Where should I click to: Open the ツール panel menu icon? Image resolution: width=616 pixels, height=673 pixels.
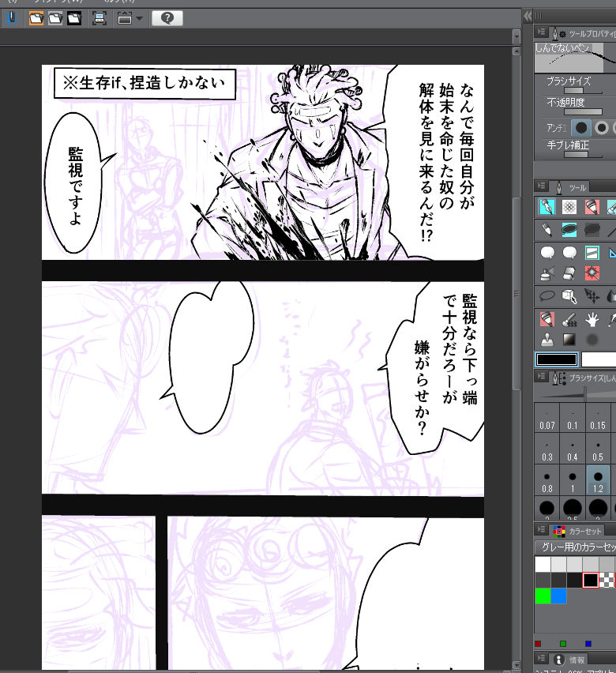tap(541, 186)
